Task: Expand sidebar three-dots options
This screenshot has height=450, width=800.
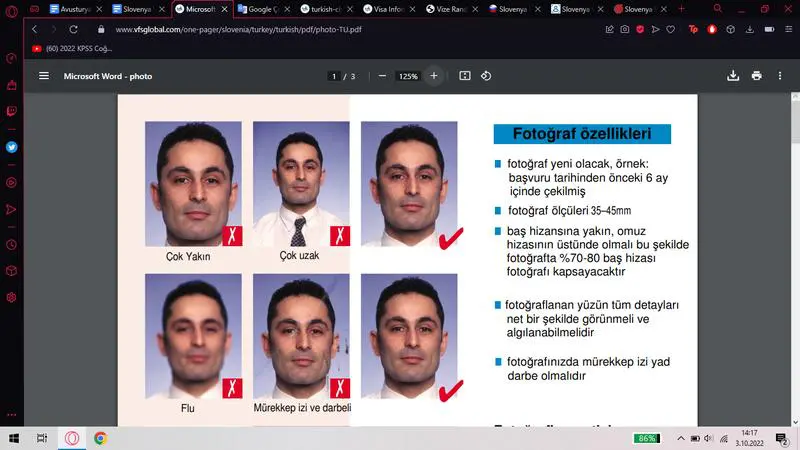Action: pyautogui.click(x=11, y=415)
